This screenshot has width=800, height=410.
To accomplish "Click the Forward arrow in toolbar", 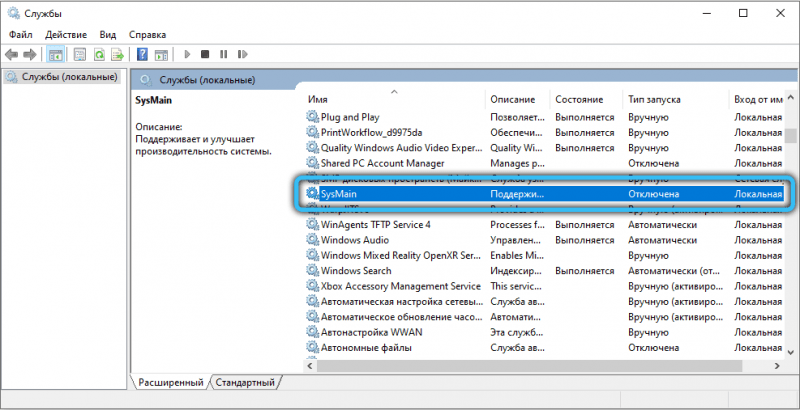I will [30, 54].
